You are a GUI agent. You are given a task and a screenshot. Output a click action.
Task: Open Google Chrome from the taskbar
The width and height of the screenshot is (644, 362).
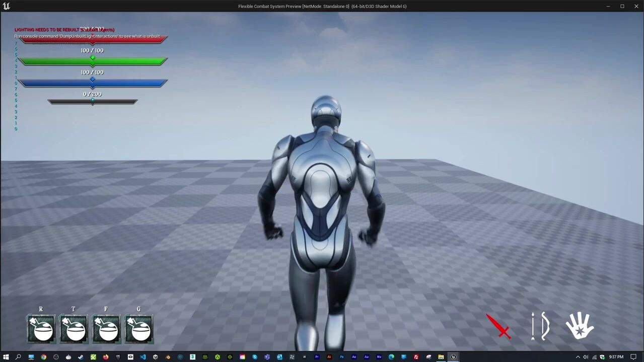pos(43,357)
